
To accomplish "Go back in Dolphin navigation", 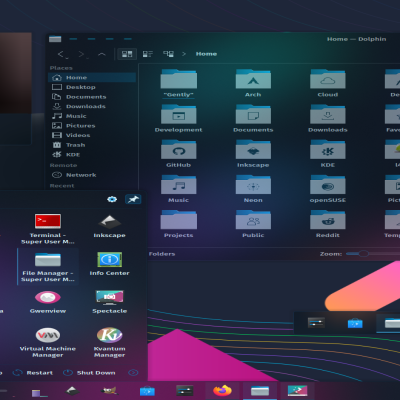I will pos(62,54).
